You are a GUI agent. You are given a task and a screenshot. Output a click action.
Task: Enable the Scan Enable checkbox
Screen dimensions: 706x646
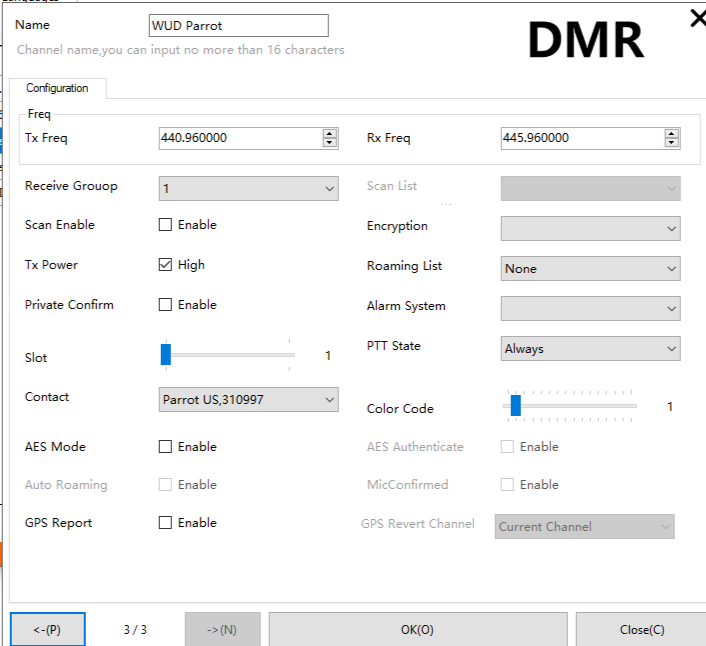[166, 225]
